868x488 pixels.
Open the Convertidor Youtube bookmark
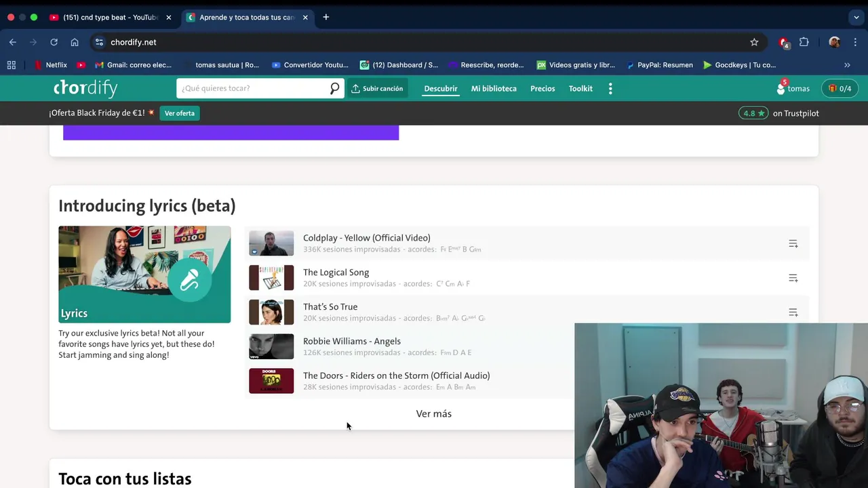(310, 65)
